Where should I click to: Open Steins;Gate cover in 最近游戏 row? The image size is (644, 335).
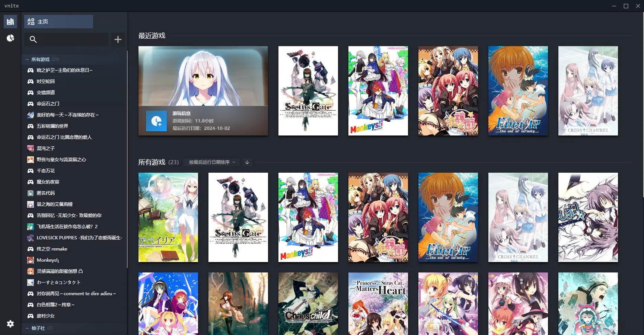click(308, 91)
